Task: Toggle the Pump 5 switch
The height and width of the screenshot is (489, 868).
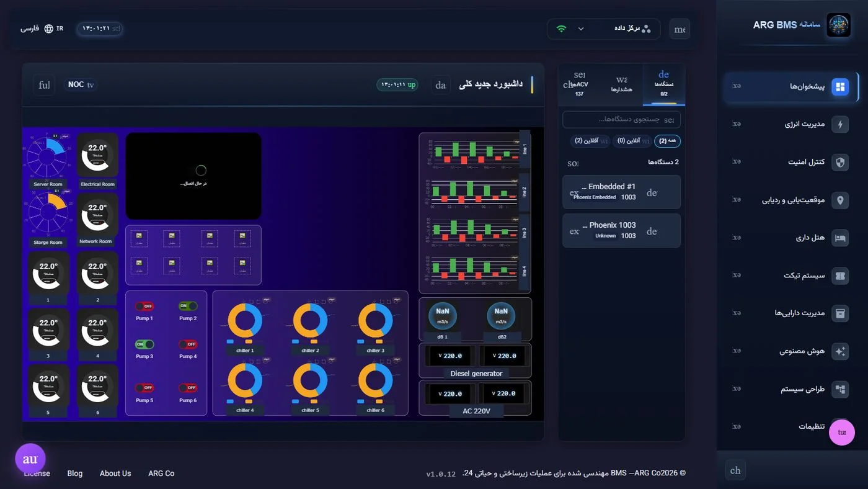Action: click(144, 388)
